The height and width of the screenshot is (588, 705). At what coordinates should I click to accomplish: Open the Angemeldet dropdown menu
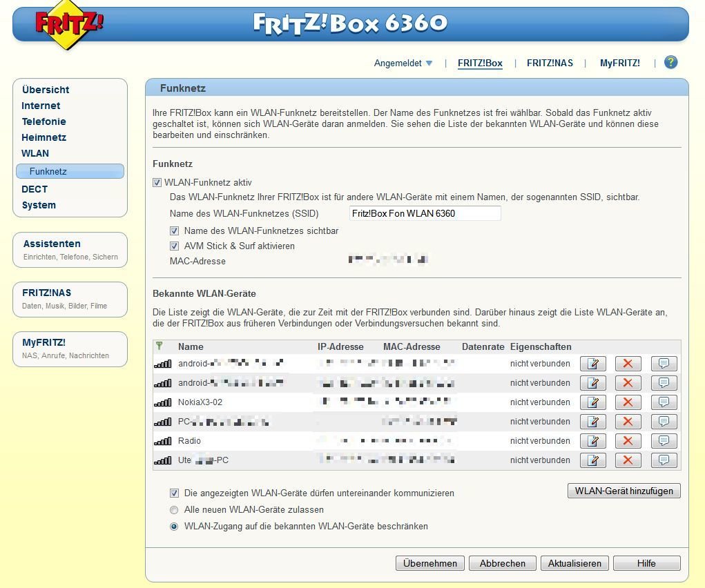tap(403, 63)
